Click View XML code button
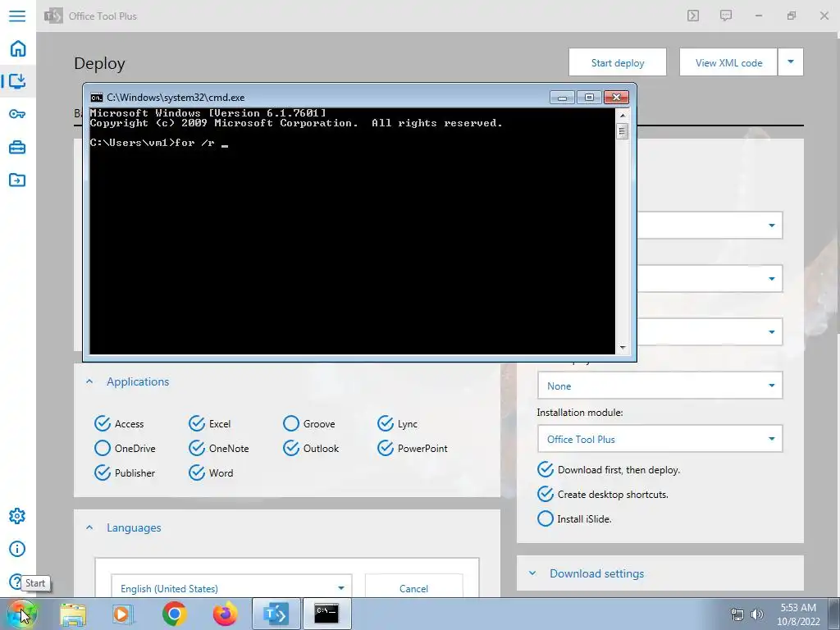Screen dimensions: 840x630 pyautogui.click(x=728, y=62)
